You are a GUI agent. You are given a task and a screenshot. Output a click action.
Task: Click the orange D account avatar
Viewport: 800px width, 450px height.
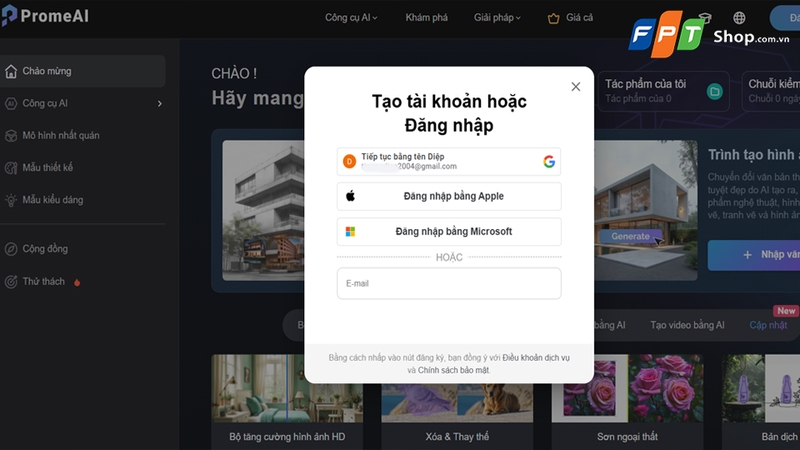[x=349, y=162]
